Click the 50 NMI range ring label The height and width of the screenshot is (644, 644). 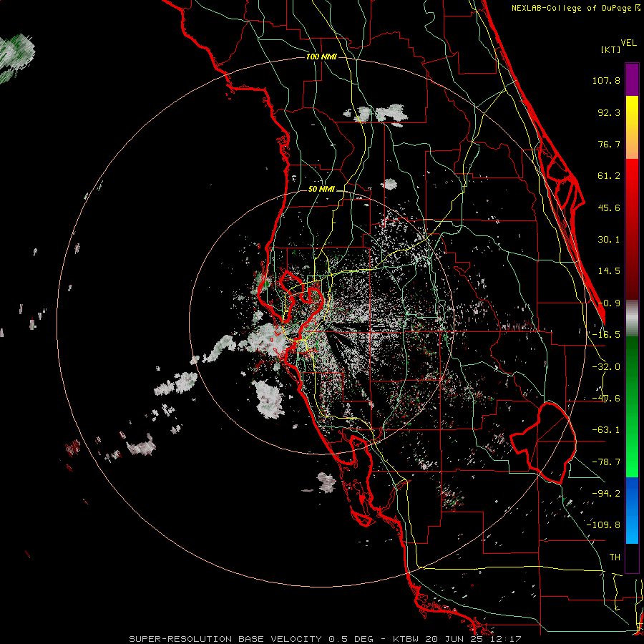pyautogui.click(x=321, y=190)
